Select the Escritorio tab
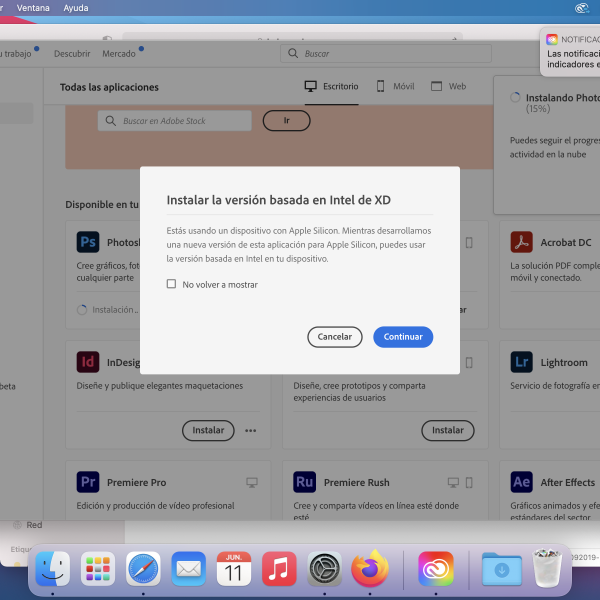Screen dimensions: 600x600 (331, 86)
